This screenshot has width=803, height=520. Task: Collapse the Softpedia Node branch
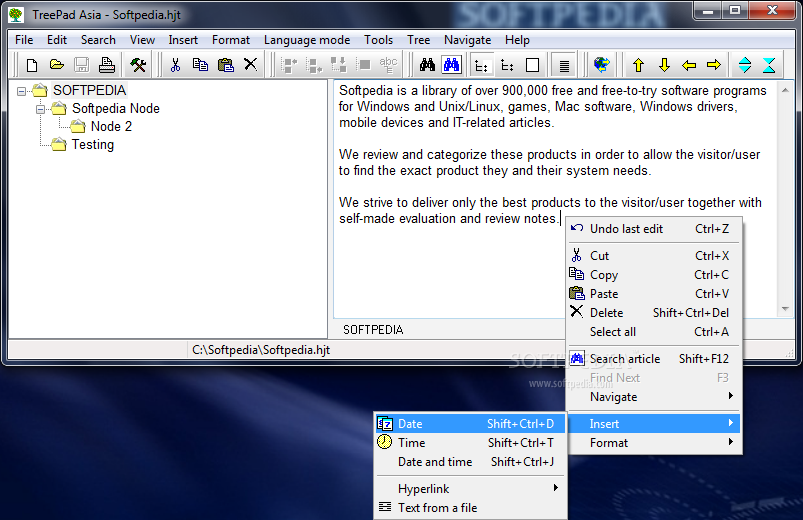(x=40, y=109)
